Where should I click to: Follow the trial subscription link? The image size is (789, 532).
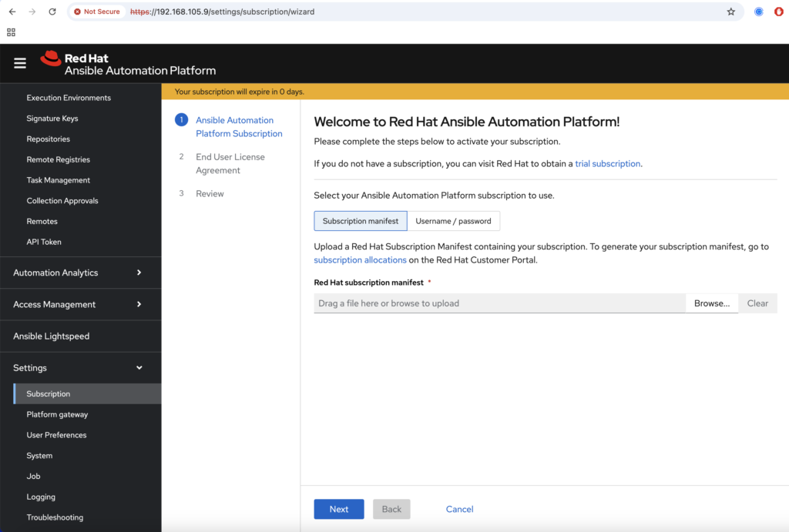coord(608,163)
